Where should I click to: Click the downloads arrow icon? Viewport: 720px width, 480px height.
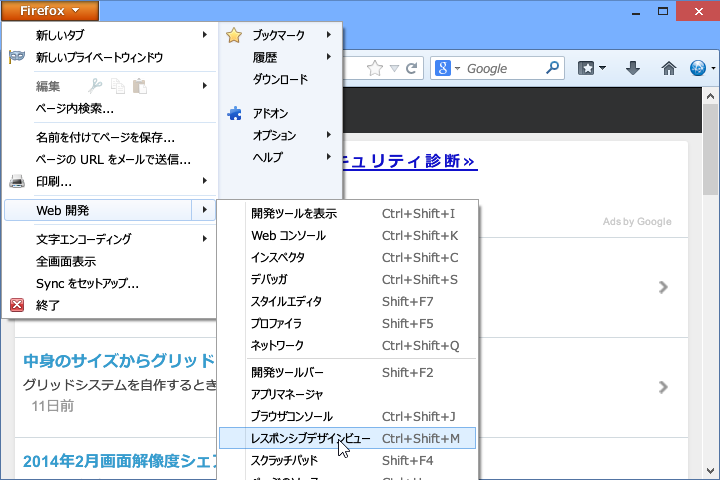633,68
